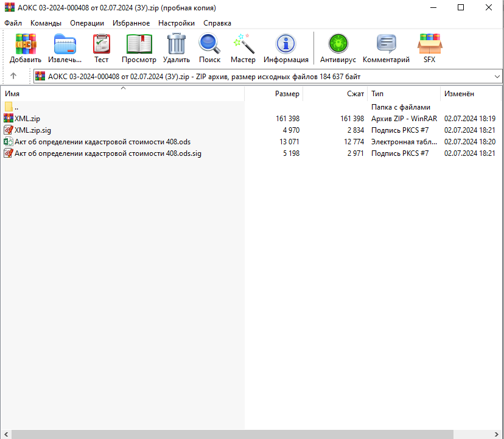Expand the archive path dropdown arrow
504x439 pixels.
[x=497, y=77]
